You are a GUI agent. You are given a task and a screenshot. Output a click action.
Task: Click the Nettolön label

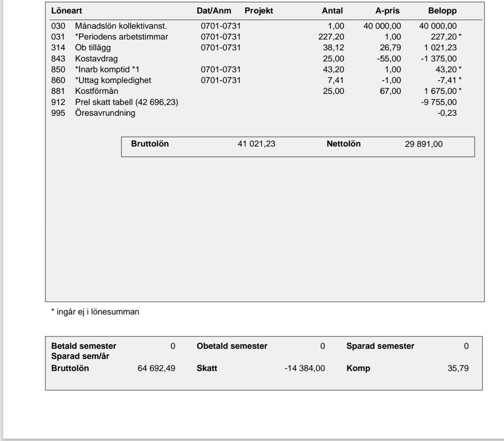coord(344,144)
